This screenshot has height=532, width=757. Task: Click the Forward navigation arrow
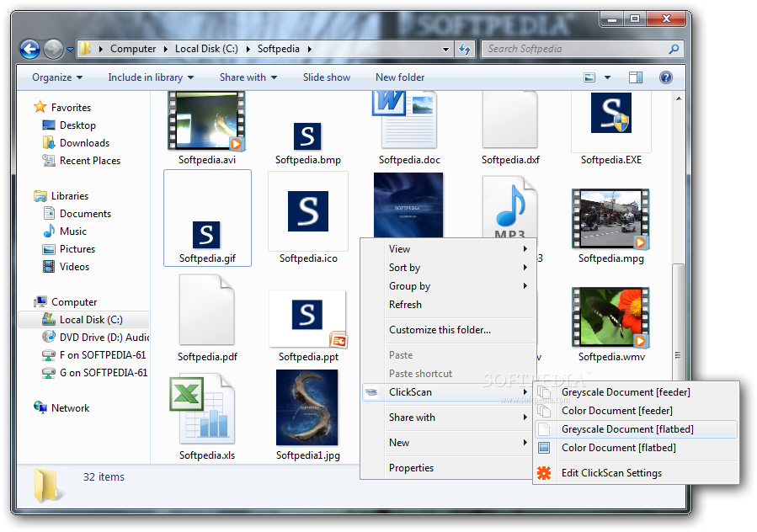click(x=53, y=49)
